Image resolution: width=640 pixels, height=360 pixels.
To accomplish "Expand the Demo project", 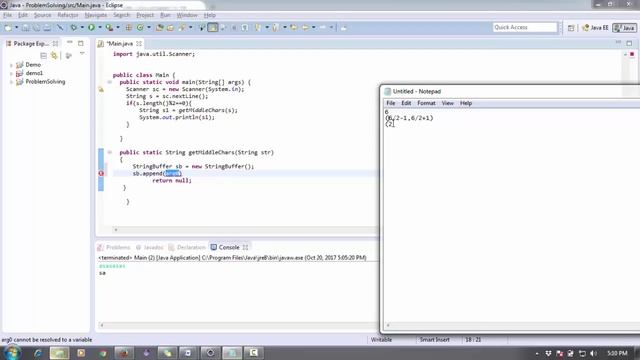I will coord(11,65).
